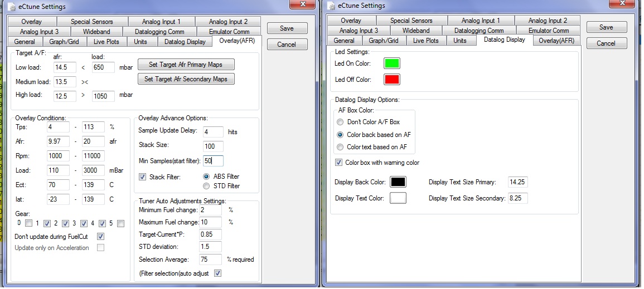Open Wideband tab in left window

96,32
